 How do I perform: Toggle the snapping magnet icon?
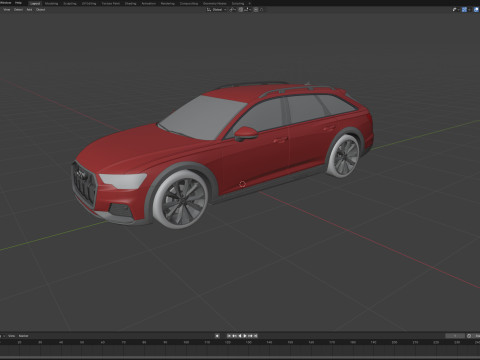pos(241,10)
